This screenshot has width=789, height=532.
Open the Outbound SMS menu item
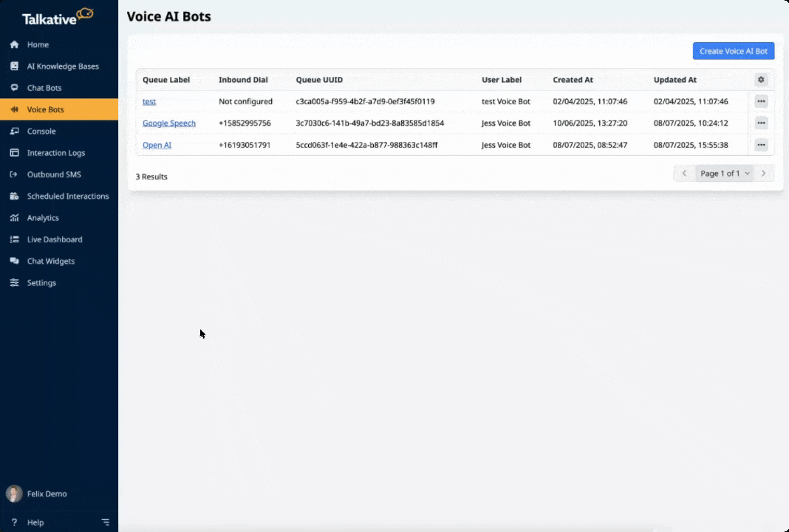point(54,175)
